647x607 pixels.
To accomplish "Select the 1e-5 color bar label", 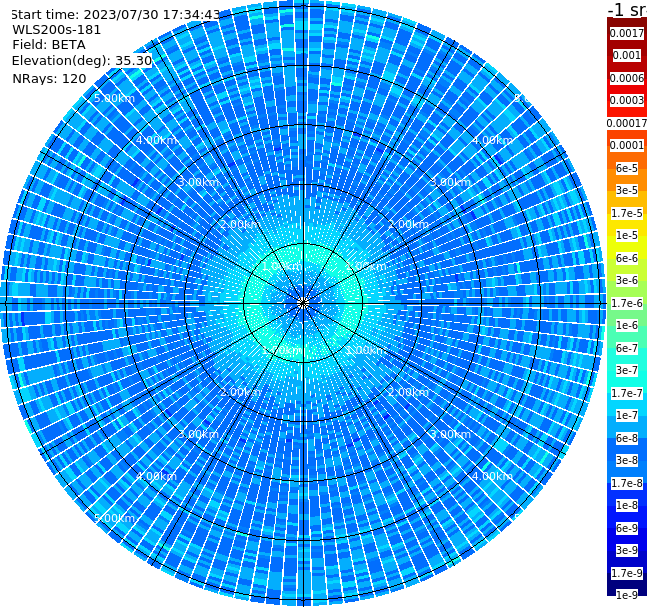I will tap(627, 235).
